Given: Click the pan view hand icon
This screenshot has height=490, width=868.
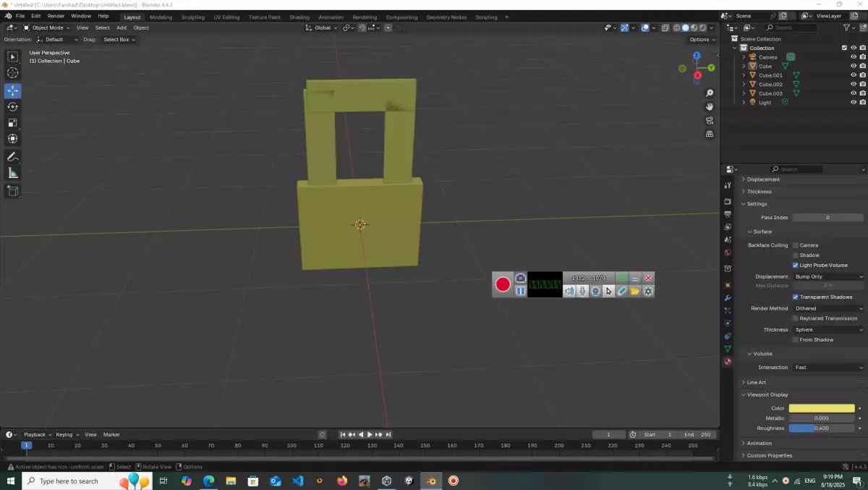Looking at the screenshot, I should click(710, 106).
